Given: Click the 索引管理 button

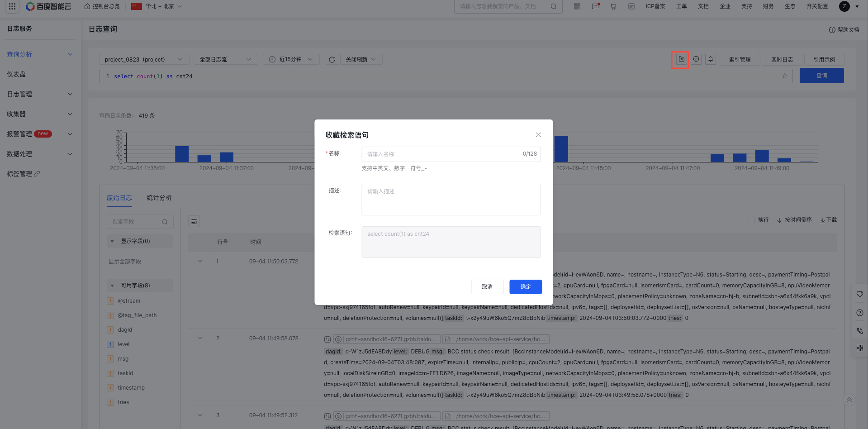Looking at the screenshot, I should pyautogui.click(x=740, y=60).
